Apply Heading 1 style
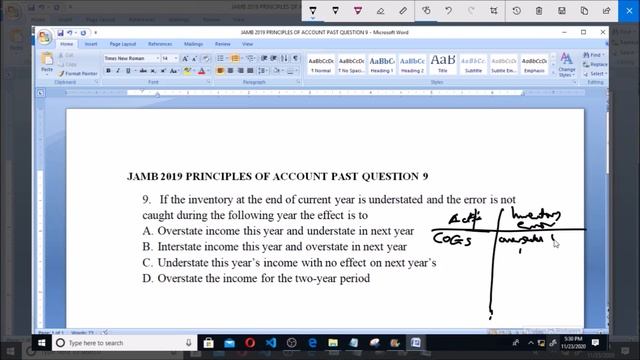Image resolution: width=640 pixels, height=360 pixels. click(382, 64)
